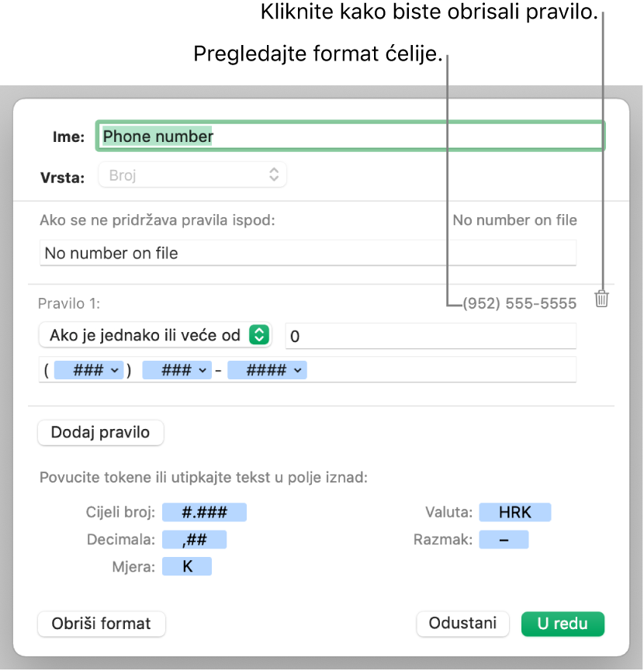The image size is (644, 671).
Task: Click the (952) 555-5555 format preview
Action: pyautogui.click(x=520, y=303)
